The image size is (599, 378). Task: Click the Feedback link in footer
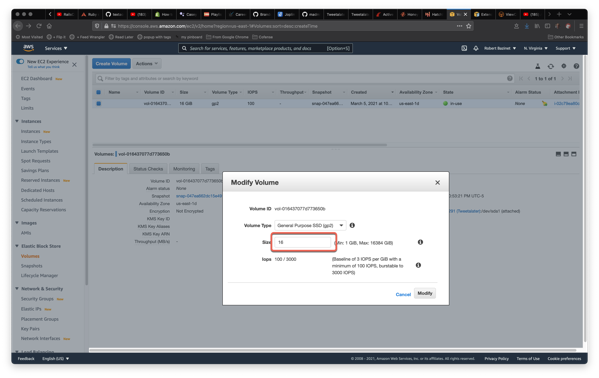26,359
